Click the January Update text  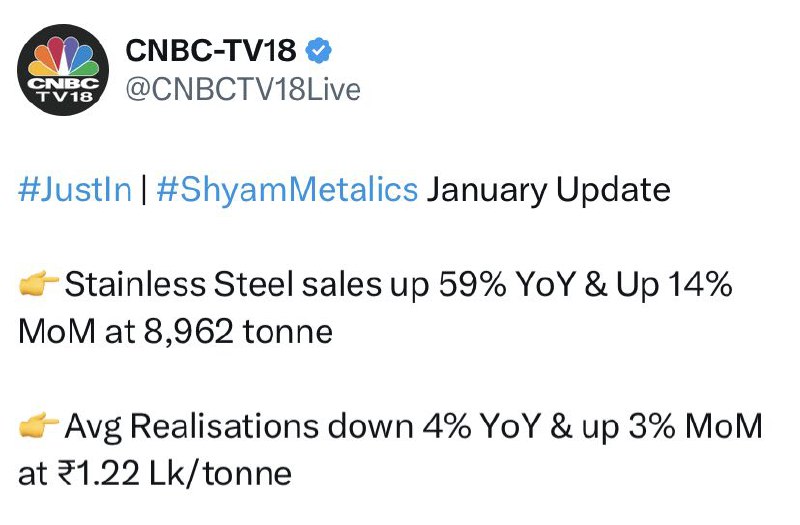pyautogui.click(x=548, y=189)
